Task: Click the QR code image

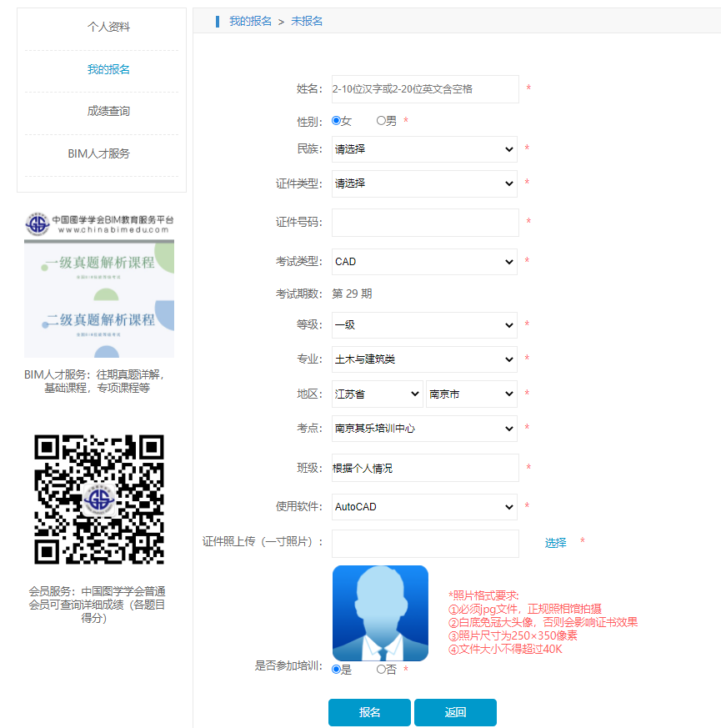Action: point(99,499)
